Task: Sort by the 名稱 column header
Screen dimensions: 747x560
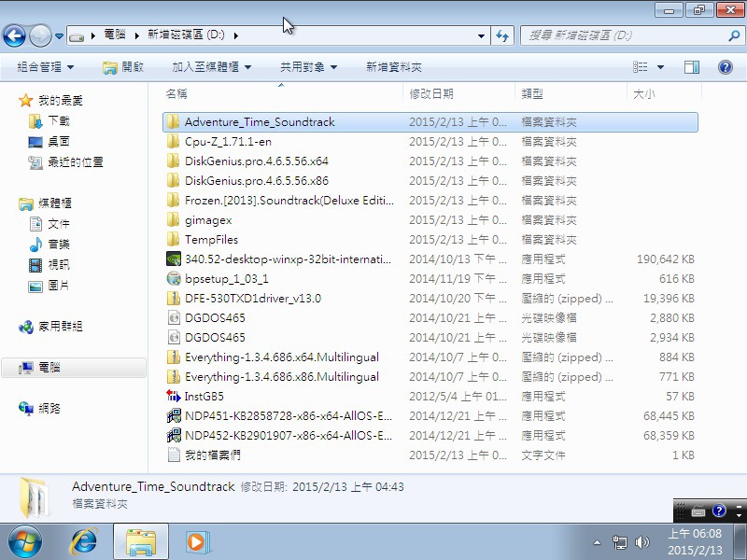Action: click(x=176, y=94)
